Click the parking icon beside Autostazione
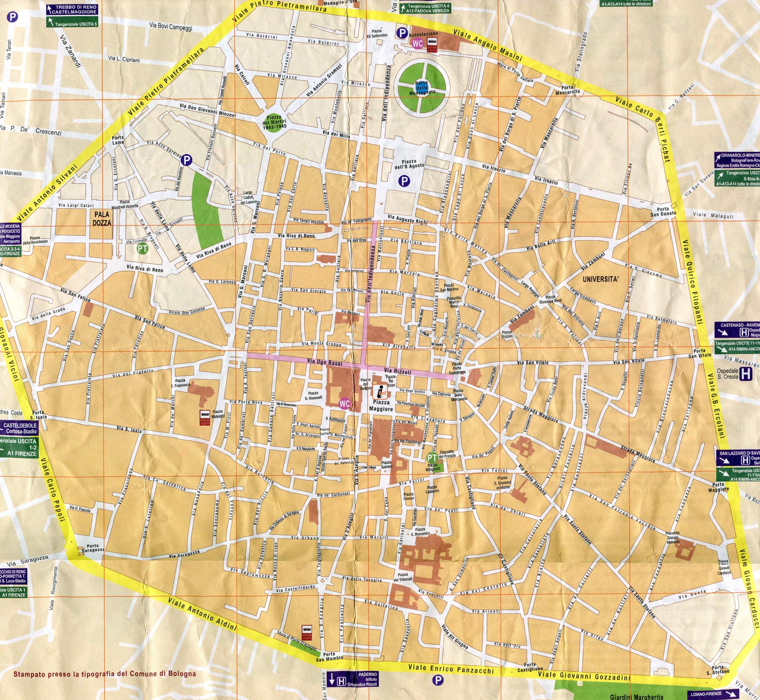760x700 pixels. coord(402,33)
